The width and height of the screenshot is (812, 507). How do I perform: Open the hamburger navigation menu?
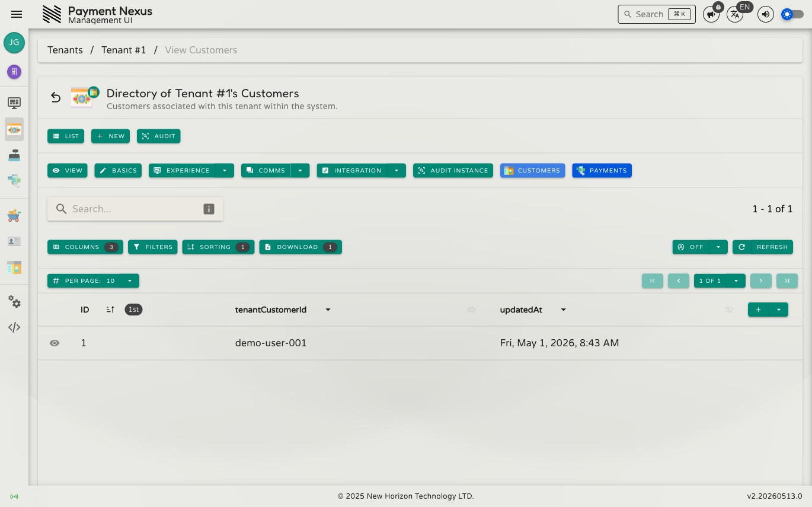pos(17,14)
